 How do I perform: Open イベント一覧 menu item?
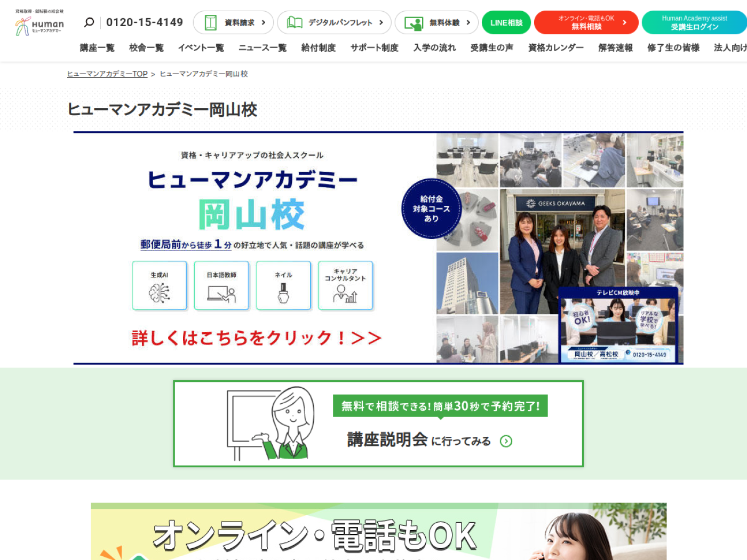(x=201, y=47)
